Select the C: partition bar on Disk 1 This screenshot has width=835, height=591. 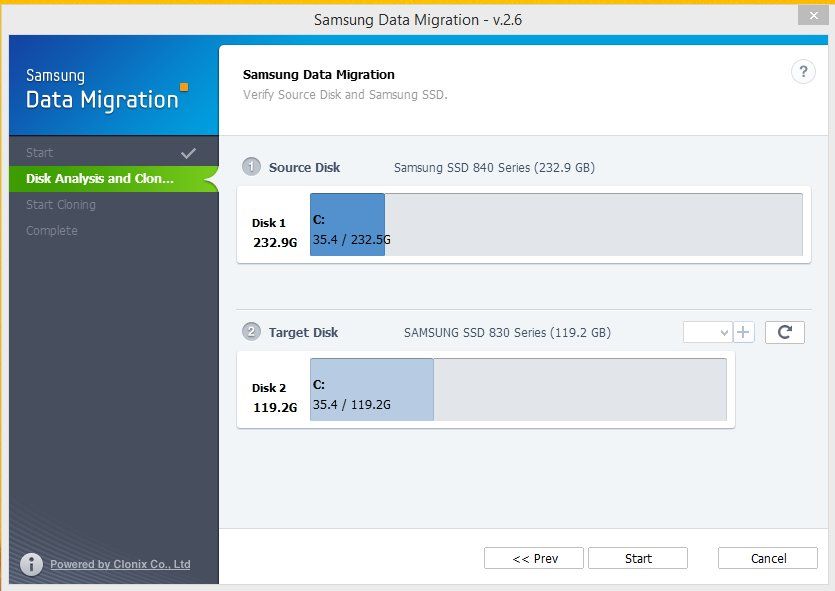click(347, 224)
